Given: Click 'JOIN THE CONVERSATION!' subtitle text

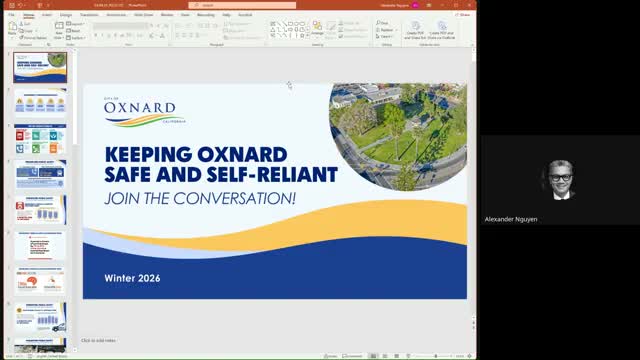Looking at the screenshot, I should [x=200, y=199].
